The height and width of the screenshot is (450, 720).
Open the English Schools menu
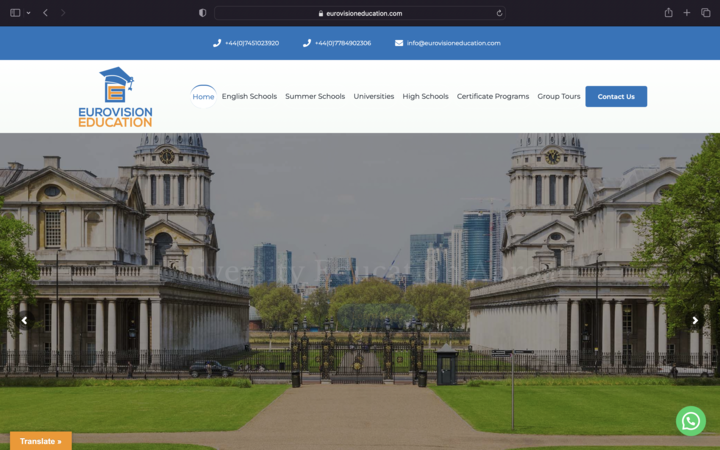pyautogui.click(x=249, y=96)
